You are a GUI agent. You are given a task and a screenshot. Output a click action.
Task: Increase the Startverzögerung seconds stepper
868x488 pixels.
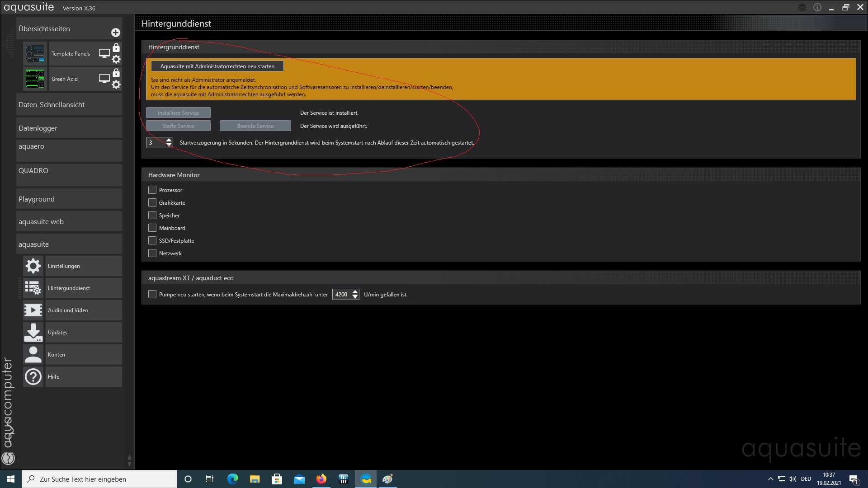point(169,140)
